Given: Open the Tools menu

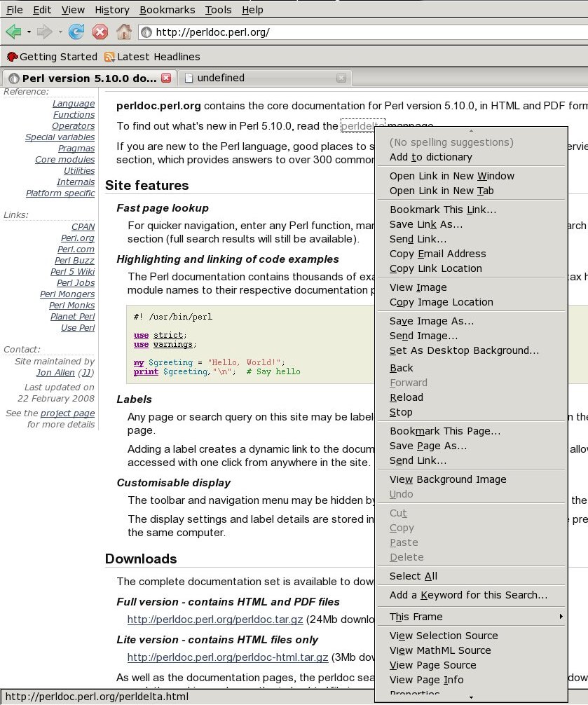Looking at the screenshot, I should pyautogui.click(x=219, y=10).
